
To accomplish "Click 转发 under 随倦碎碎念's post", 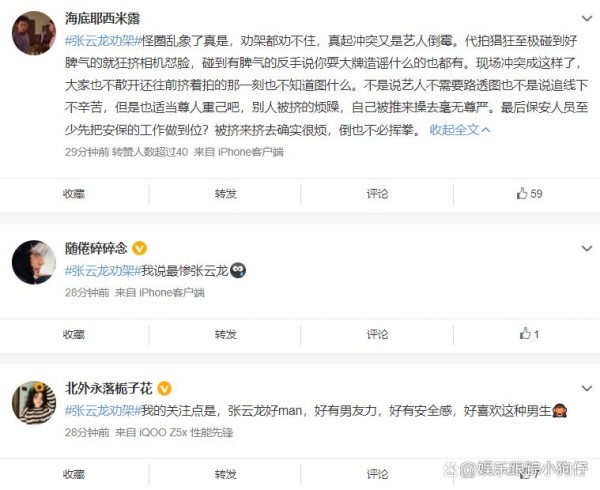I will pyautogui.click(x=226, y=334).
